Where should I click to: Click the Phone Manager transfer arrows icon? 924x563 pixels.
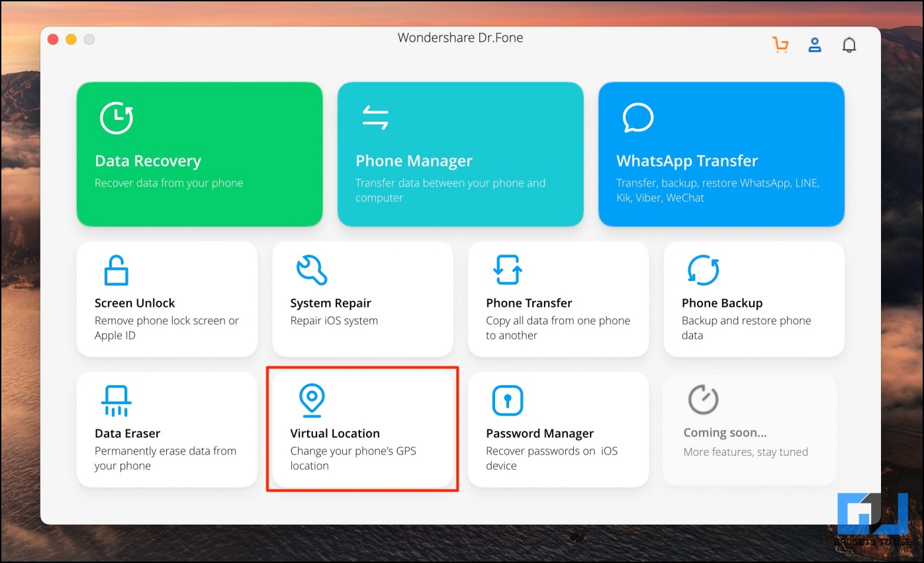[x=375, y=118]
